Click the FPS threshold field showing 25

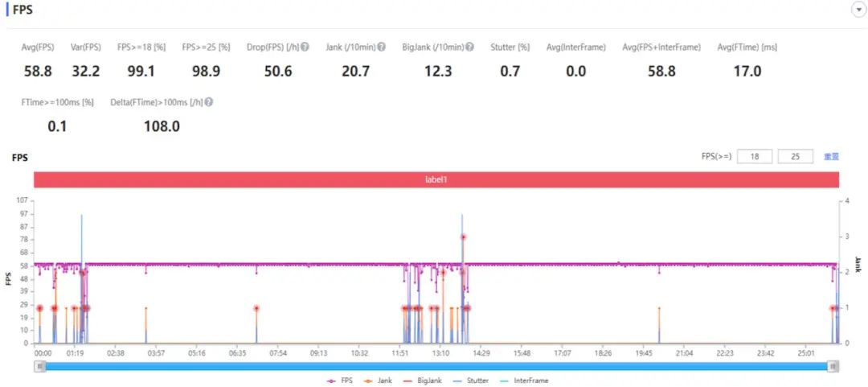click(x=796, y=157)
